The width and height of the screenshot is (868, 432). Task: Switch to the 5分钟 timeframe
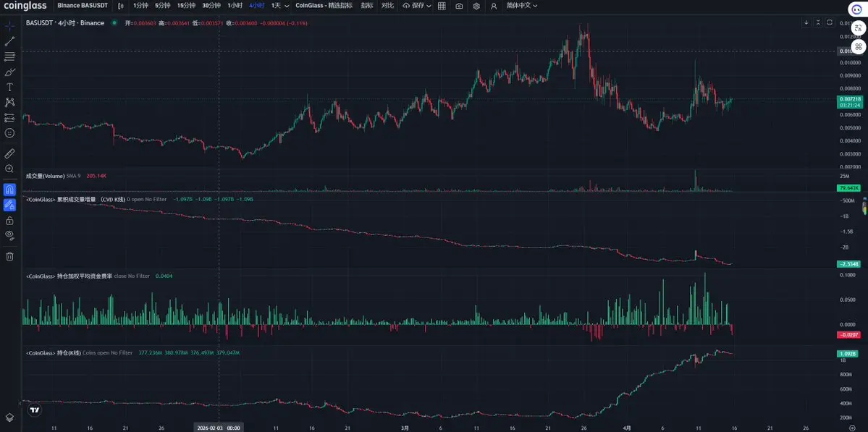163,6
